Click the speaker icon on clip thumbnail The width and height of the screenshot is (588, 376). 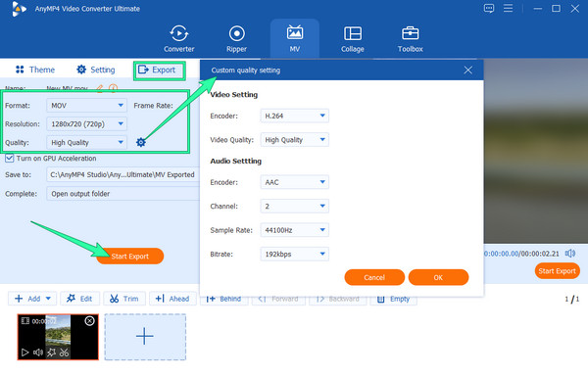pos(38,352)
